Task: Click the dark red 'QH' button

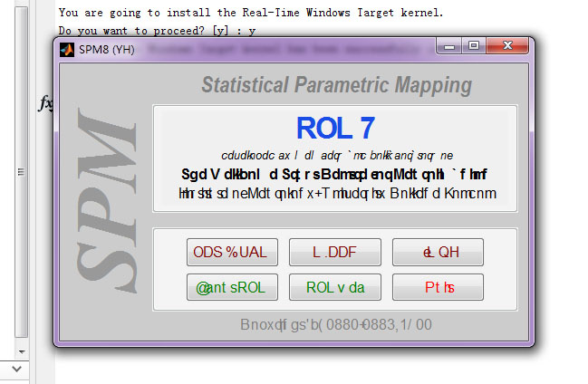Action: [438, 252]
